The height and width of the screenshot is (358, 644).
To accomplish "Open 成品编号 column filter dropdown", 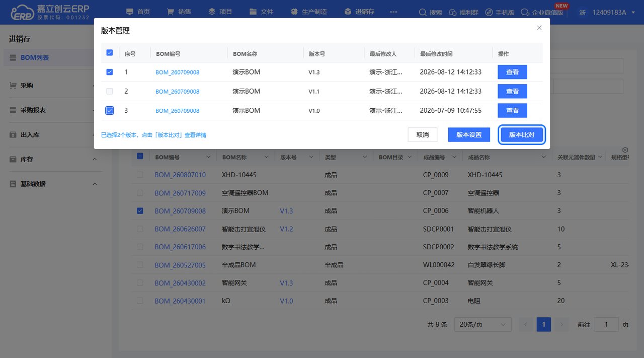I will tap(454, 158).
